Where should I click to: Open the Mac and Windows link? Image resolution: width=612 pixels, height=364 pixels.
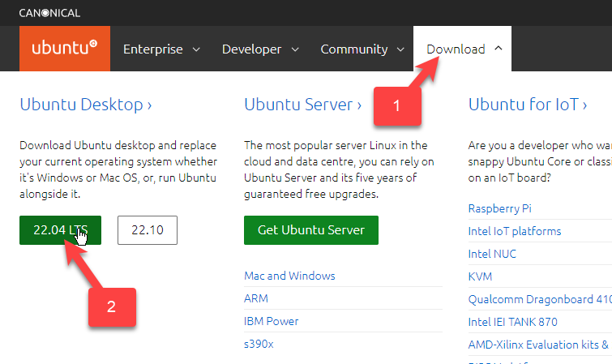(289, 276)
